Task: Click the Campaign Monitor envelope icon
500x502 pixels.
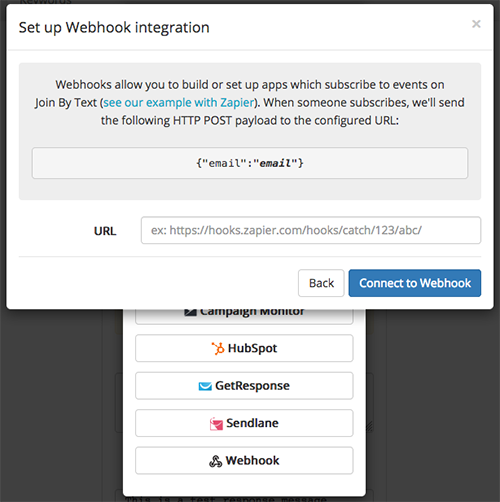Action: [x=190, y=312]
